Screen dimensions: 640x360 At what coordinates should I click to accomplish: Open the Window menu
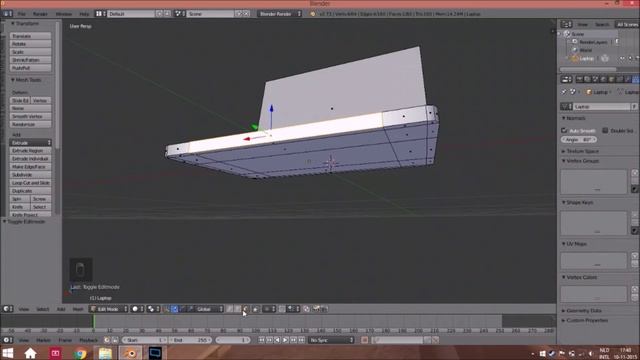64,14
